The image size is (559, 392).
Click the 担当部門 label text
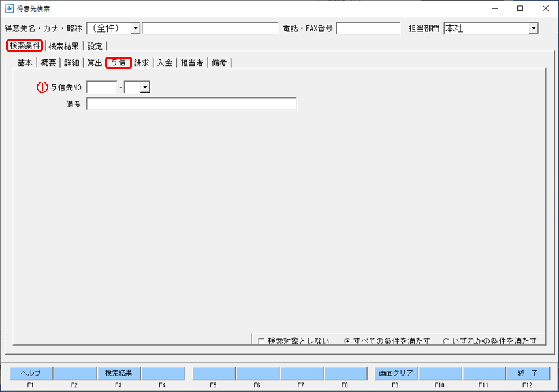point(424,28)
